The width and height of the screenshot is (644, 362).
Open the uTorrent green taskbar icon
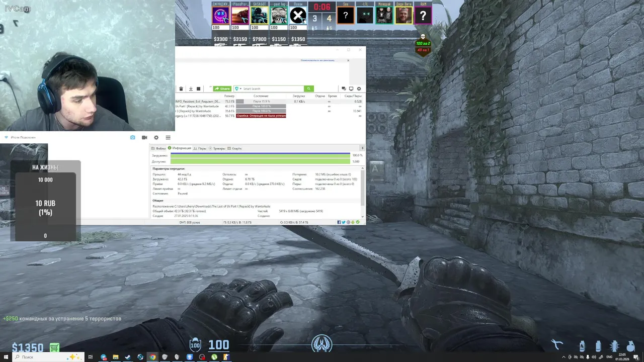coord(214,357)
